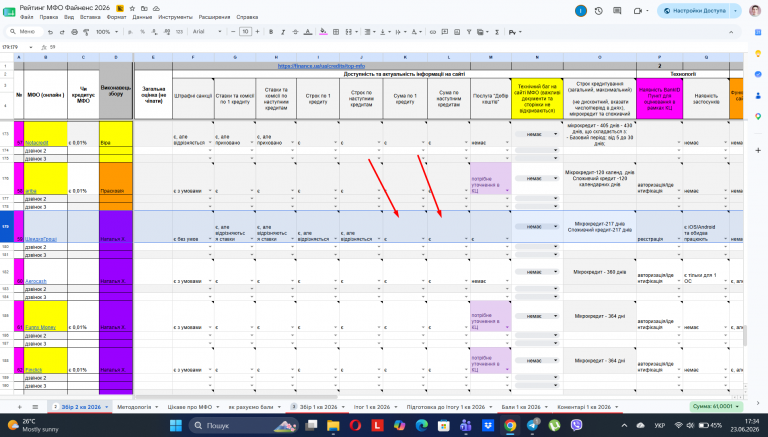768x437 pixels.
Task: Open the finance.ua link in header
Action: coord(321,66)
